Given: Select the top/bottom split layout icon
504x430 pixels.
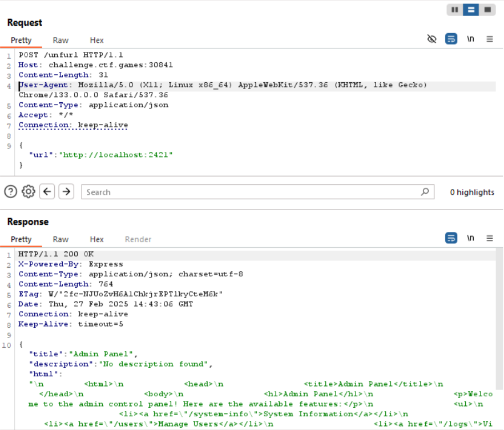Looking at the screenshot, I should [471, 10].
